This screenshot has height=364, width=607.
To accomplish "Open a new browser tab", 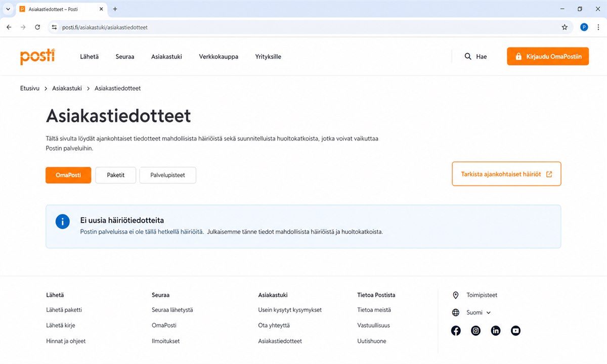I will [115, 9].
